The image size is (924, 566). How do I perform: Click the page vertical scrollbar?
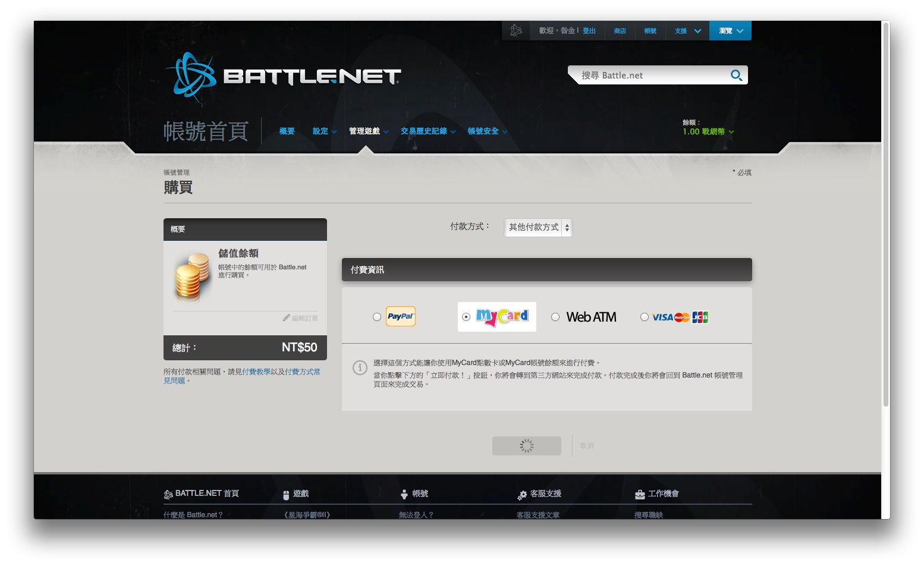886,214
